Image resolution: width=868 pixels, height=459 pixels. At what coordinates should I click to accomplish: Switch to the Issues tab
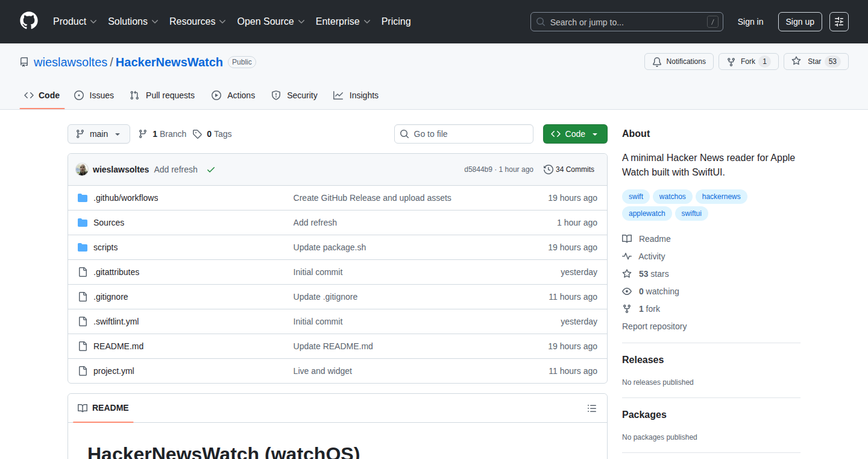94,95
